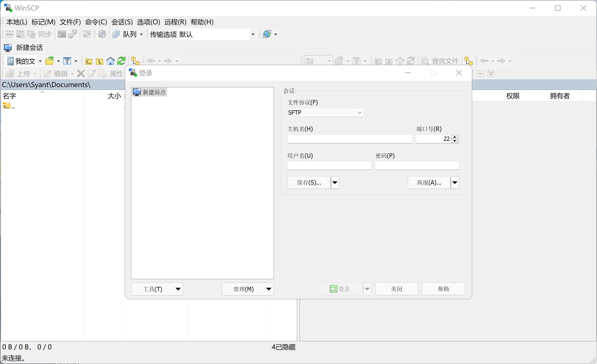Click the local panel Back arrow
Viewport: 597px width, 364px height.
(151, 61)
